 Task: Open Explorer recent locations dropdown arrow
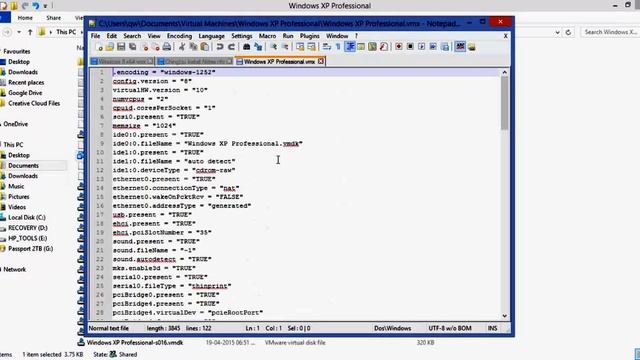(x=19, y=32)
